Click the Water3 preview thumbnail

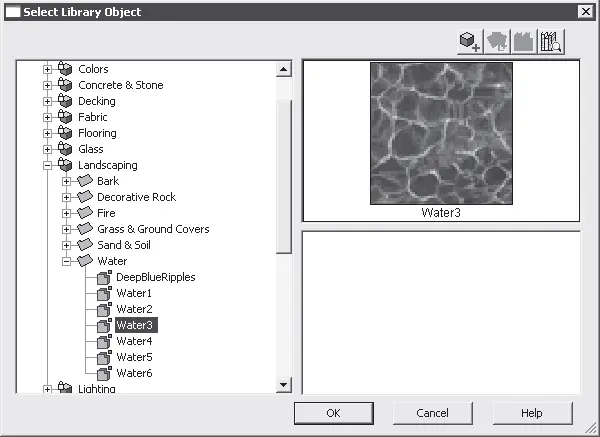tap(441, 133)
